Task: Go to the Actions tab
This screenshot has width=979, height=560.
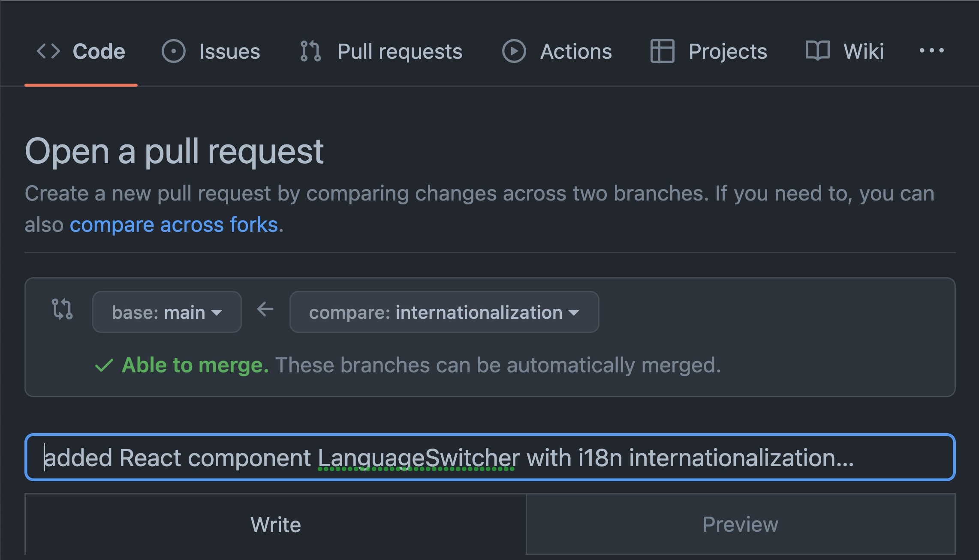Action: pyautogui.click(x=575, y=51)
